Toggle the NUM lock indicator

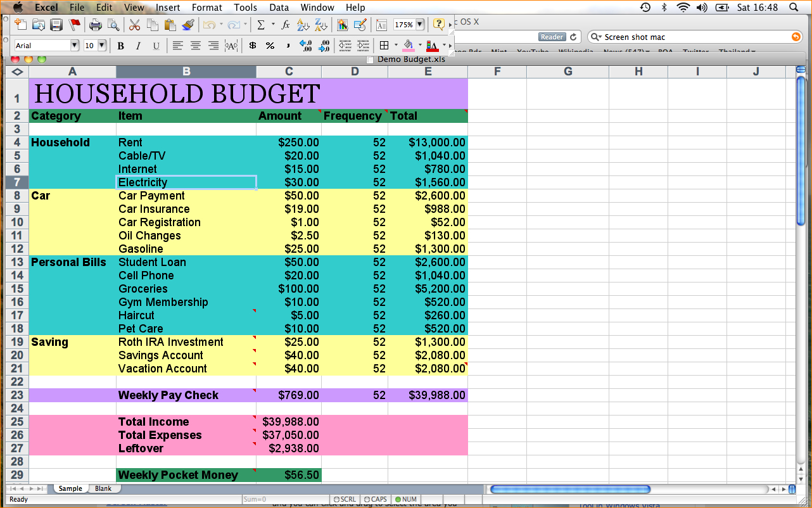click(406, 499)
